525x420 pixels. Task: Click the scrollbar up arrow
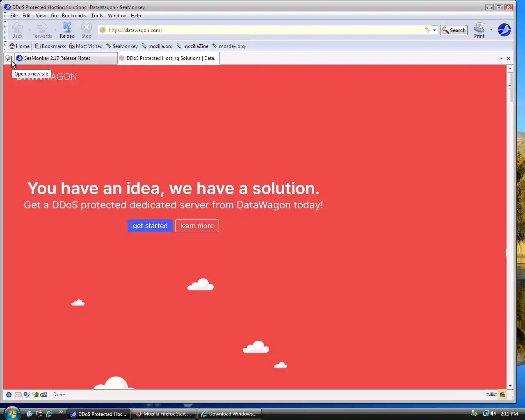510,68
